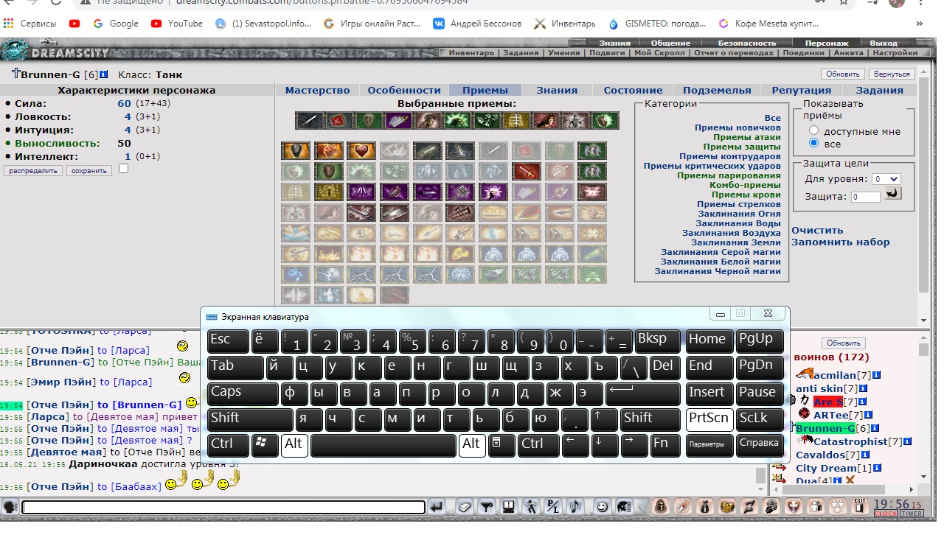944x560 pixels.
Task: Click the eraser clear-chat icon
Action: click(x=465, y=507)
